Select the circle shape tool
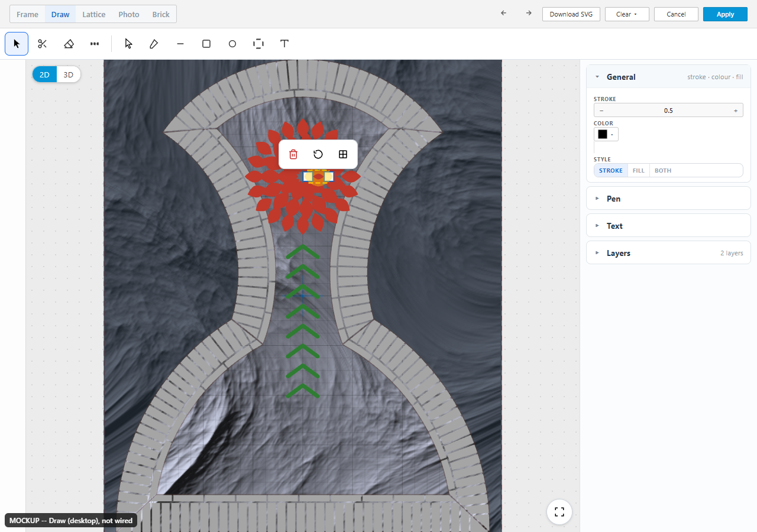This screenshot has height=532, width=757. click(x=232, y=44)
